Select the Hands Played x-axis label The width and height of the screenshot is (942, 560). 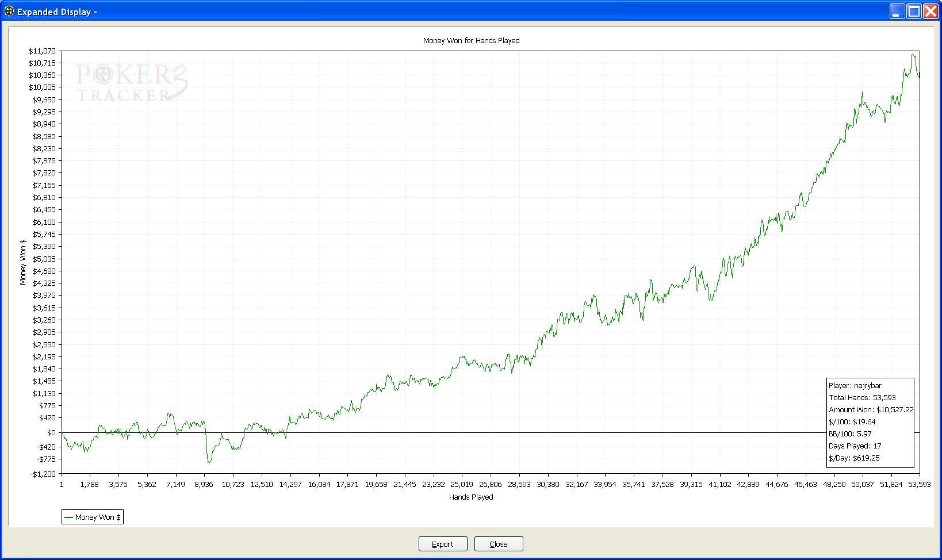click(x=471, y=497)
